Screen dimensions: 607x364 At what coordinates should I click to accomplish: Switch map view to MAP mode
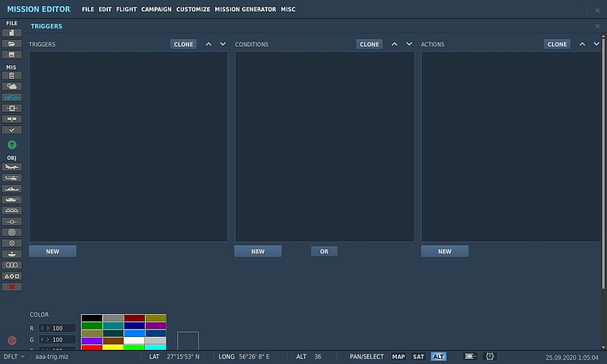pos(399,357)
